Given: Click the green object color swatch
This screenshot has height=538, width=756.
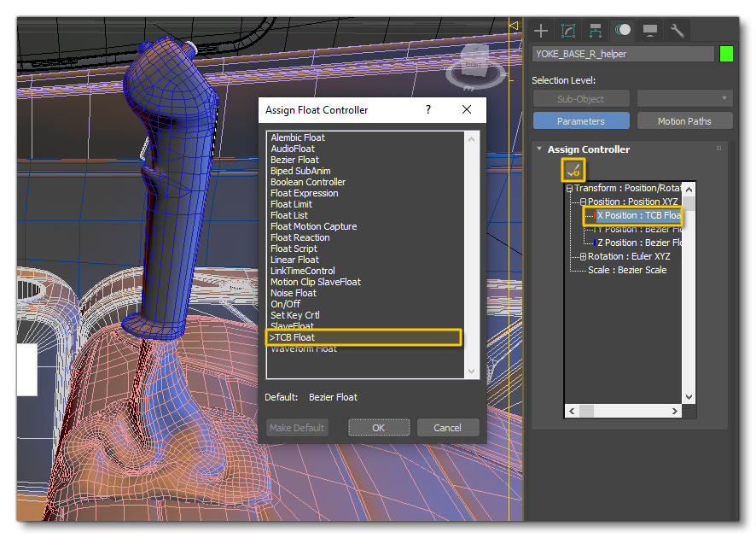Looking at the screenshot, I should click(x=724, y=53).
